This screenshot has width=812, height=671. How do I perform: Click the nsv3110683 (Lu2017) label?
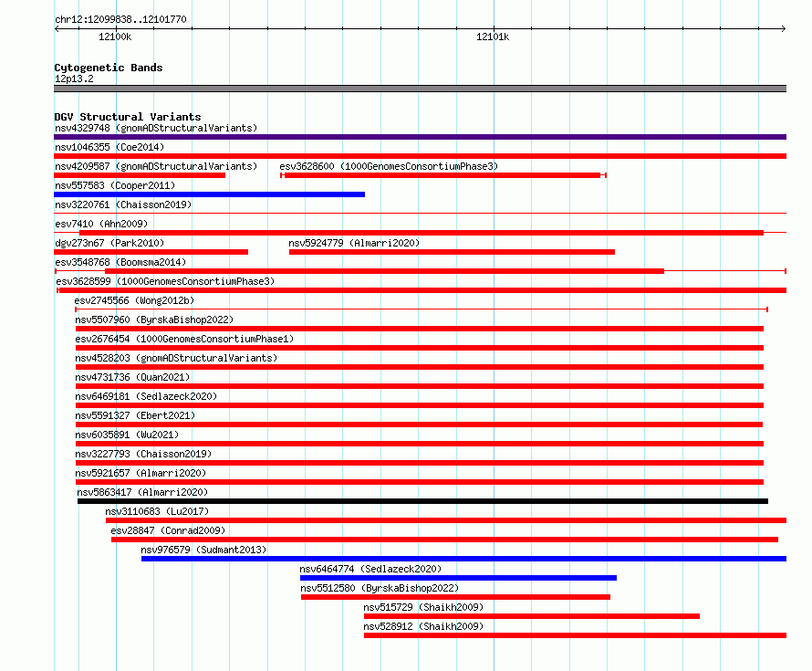coord(157,511)
